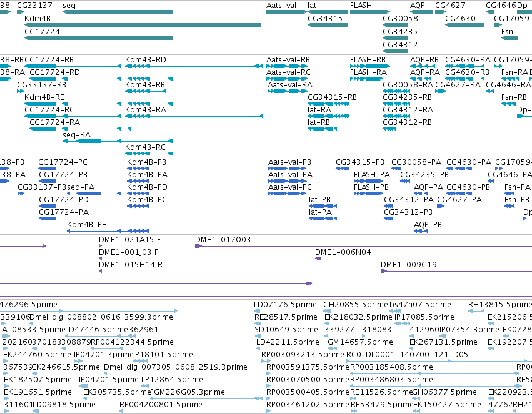This screenshot has height=414, width=532.
Task: Select transcript CG34235-RB
Action: [x=407, y=97]
